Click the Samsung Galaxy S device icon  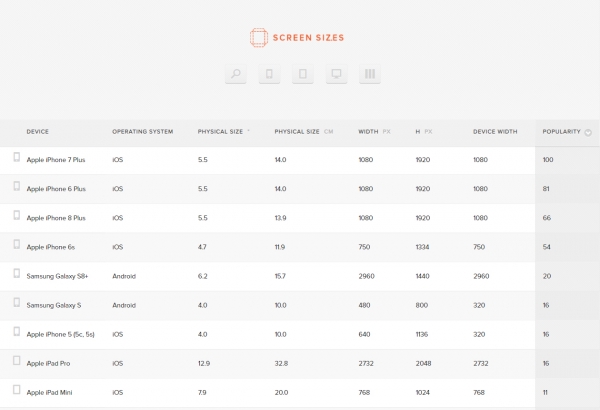(x=16, y=302)
